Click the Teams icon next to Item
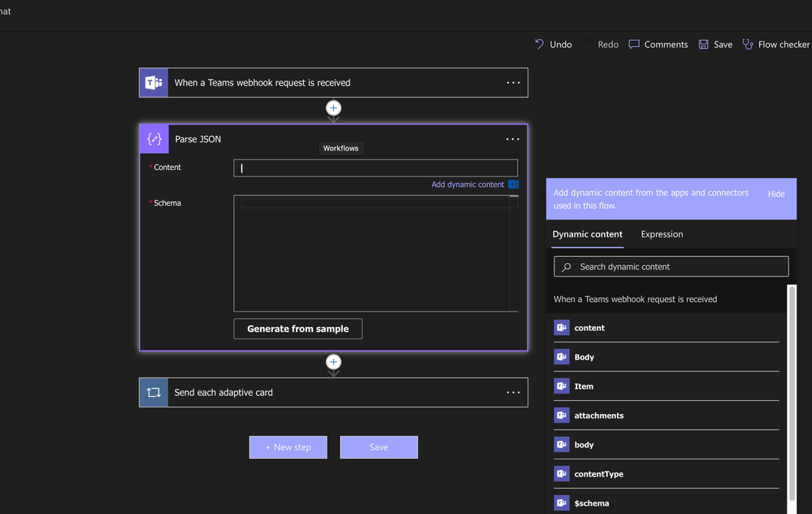This screenshot has width=812, height=514. pyautogui.click(x=562, y=386)
